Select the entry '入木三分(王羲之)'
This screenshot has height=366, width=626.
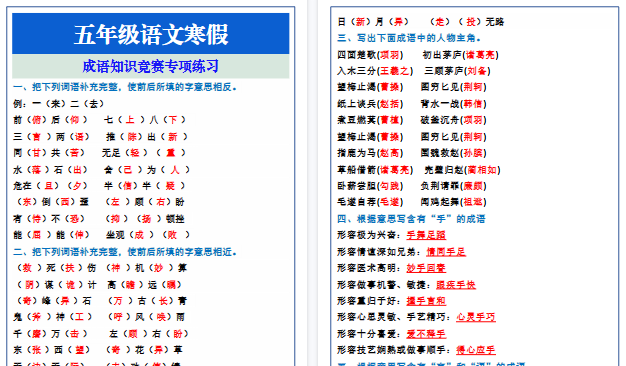click(375, 71)
